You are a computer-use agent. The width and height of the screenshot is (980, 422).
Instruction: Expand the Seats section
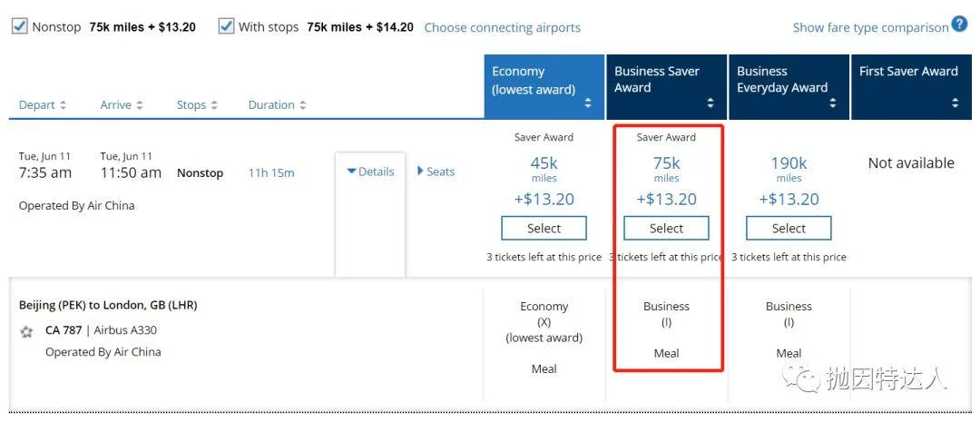coord(436,172)
